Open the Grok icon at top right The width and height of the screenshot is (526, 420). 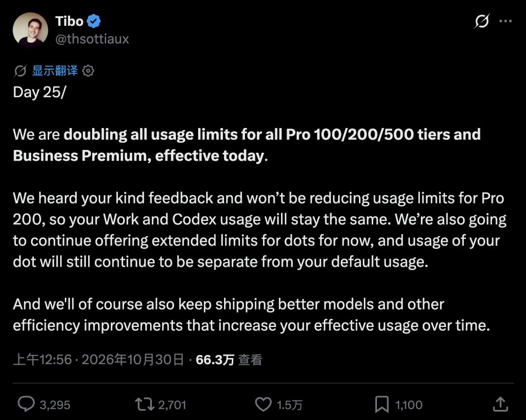482,21
